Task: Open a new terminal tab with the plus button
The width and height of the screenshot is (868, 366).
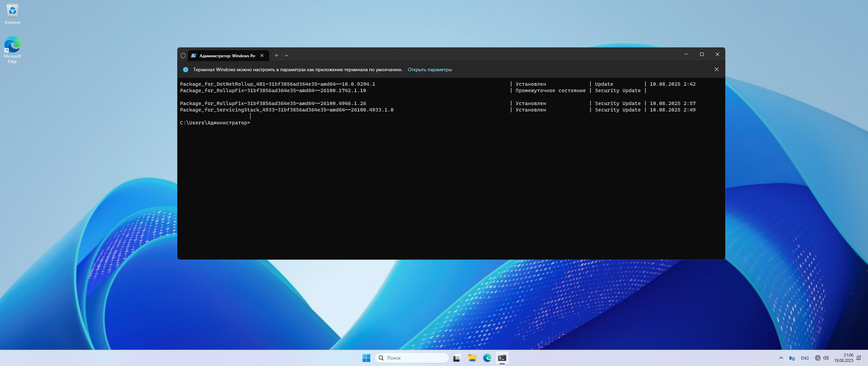Action: [276, 56]
